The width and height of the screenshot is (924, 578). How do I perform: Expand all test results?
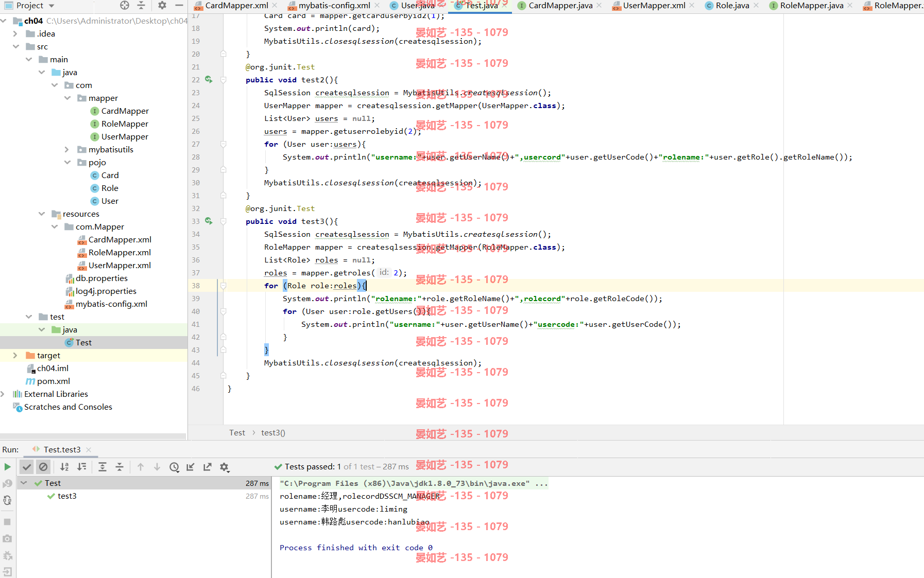[x=102, y=467]
